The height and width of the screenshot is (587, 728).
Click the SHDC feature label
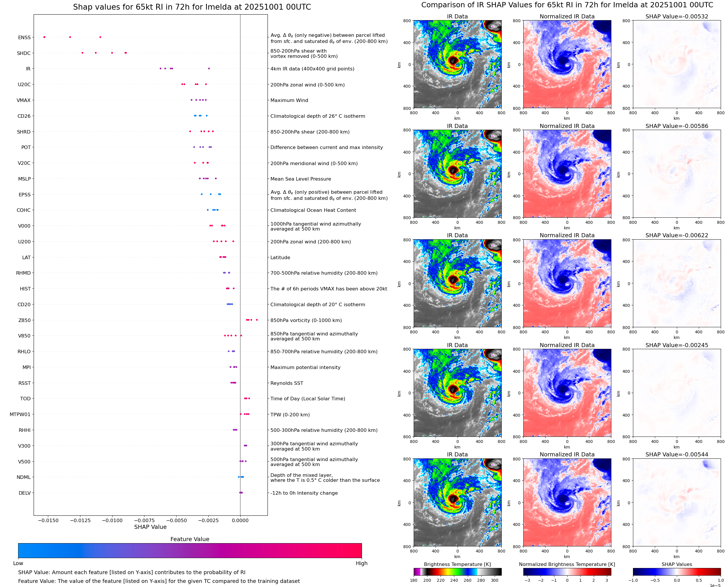click(x=24, y=53)
